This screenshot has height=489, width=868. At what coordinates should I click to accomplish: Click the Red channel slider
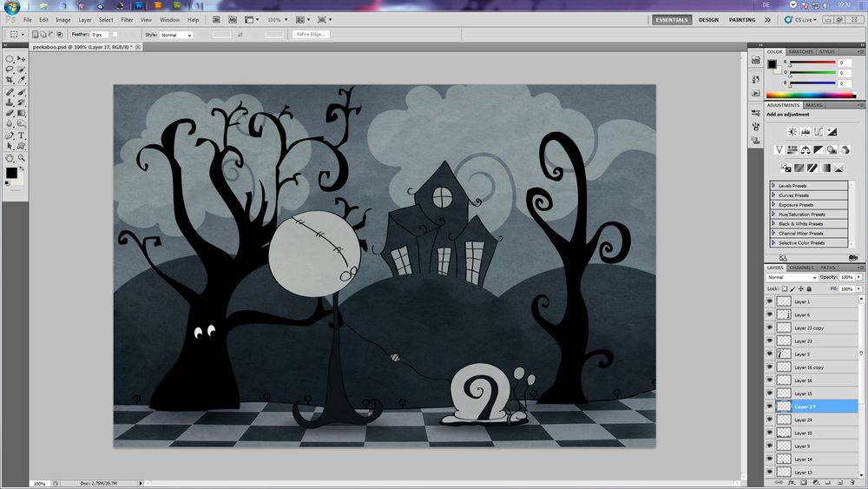point(812,63)
